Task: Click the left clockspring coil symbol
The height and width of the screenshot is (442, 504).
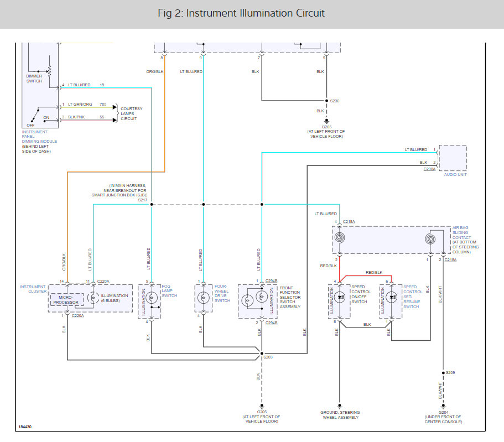Action: [340, 238]
